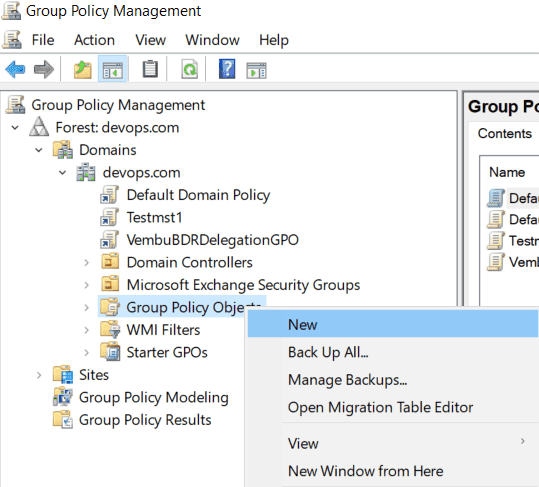Image resolution: width=539 pixels, height=487 pixels.
Task: Choose Manage Backups... from context menu
Action: (x=393, y=380)
